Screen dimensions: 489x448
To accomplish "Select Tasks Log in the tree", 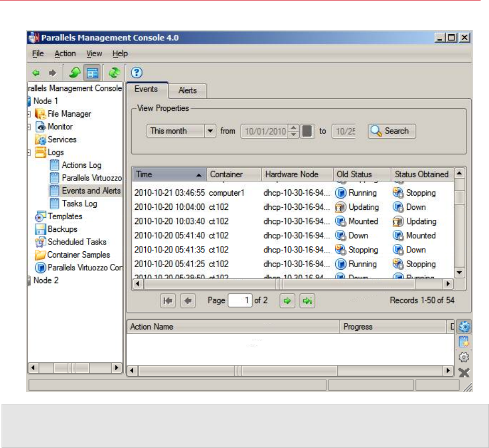I will [79, 203].
